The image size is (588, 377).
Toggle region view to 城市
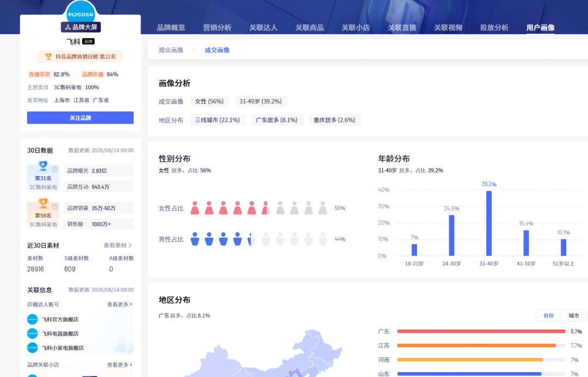pos(574,316)
